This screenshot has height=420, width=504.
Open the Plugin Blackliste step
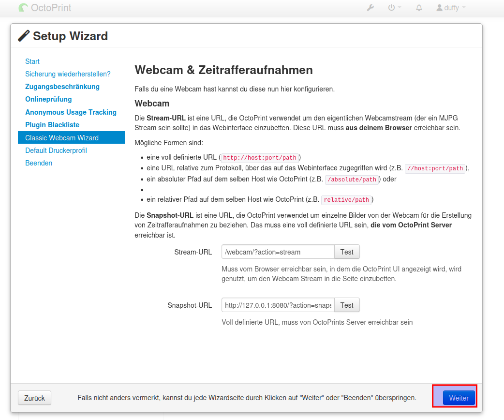[x=52, y=125]
